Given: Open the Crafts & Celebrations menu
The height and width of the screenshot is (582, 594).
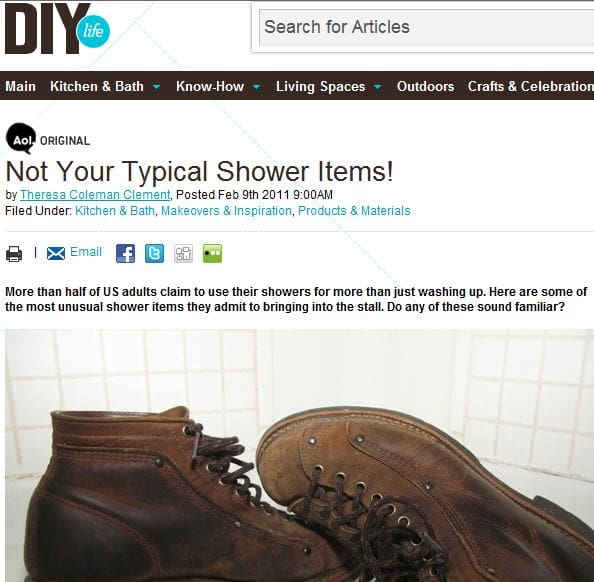Looking at the screenshot, I should [x=530, y=86].
